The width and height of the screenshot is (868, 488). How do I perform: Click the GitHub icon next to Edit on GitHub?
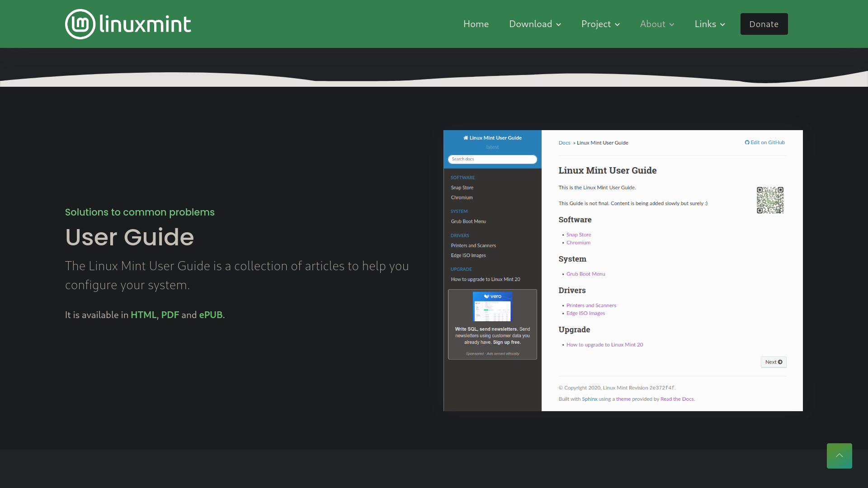click(747, 142)
